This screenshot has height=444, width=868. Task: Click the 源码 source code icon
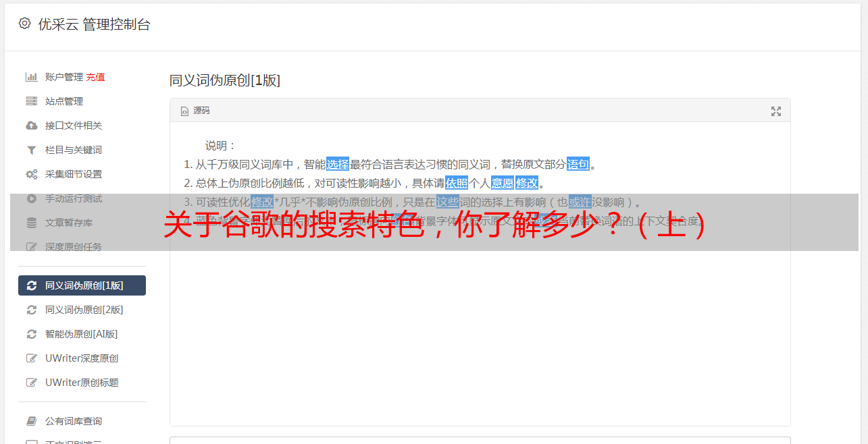pyautogui.click(x=184, y=111)
